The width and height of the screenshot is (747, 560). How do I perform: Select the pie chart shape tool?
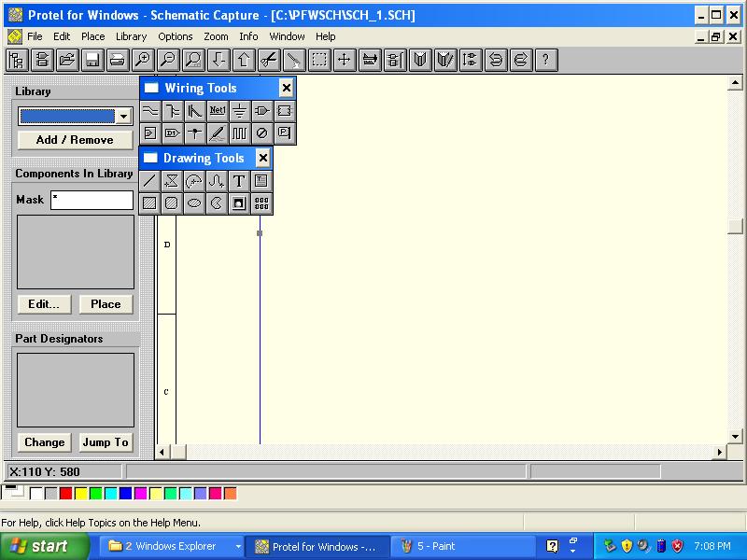point(217,203)
